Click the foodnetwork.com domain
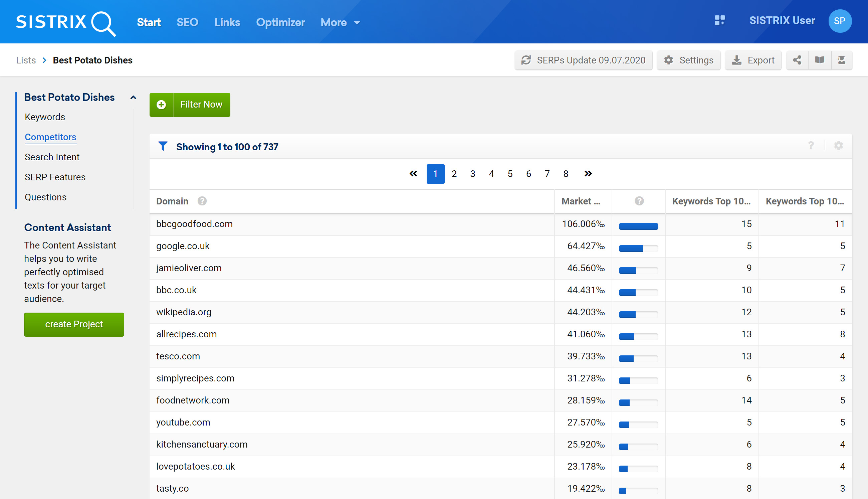 pos(193,400)
